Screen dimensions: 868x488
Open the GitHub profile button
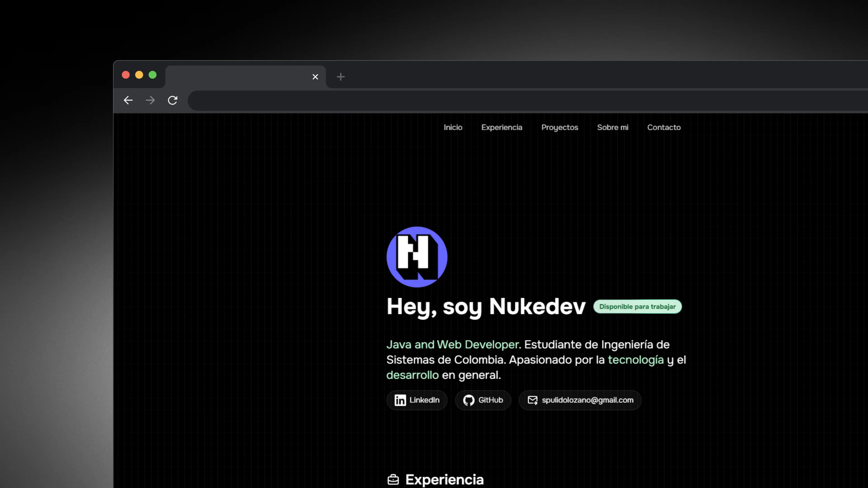click(x=483, y=400)
